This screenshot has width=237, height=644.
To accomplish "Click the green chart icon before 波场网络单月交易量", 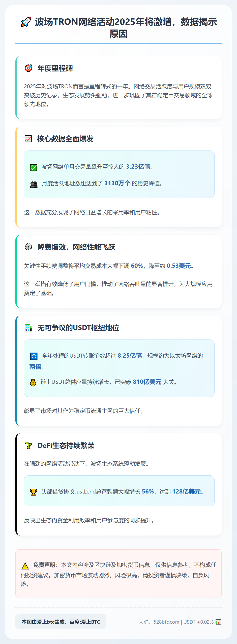I will (34, 167).
